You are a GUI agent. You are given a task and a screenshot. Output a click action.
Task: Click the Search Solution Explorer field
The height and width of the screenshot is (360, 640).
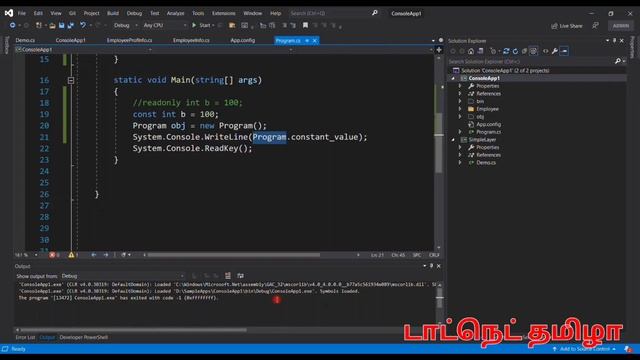pos(531,62)
